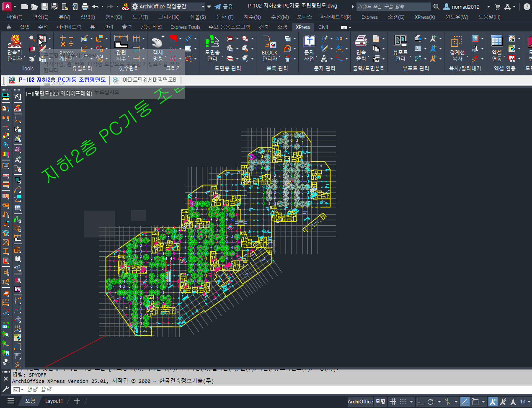532x408 pixels.
Task: Open the 도면층 관리 layer manager footprint icon
Action: 212,42
